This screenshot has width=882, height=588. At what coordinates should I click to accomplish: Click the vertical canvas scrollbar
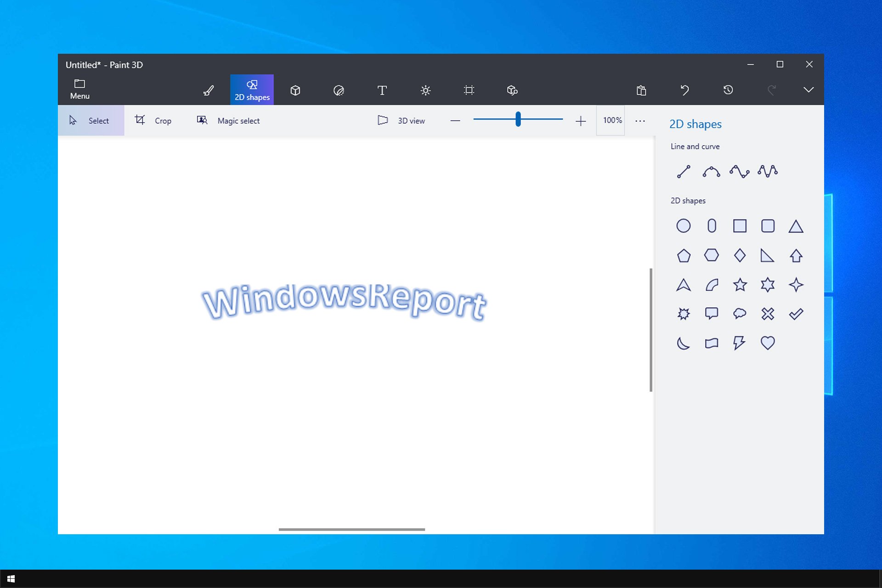(651, 330)
